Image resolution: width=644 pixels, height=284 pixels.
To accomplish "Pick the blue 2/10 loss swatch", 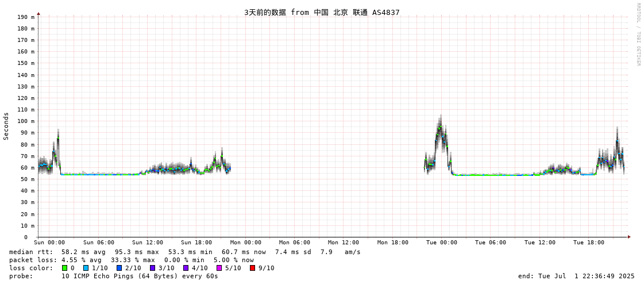I will (x=119, y=268).
